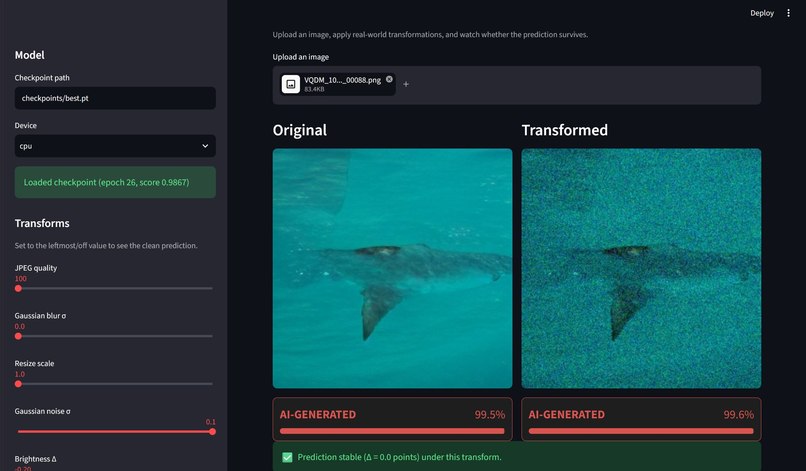Remove the uploaded VQDM png file
The height and width of the screenshot is (471, 806).
pyautogui.click(x=389, y=79)
